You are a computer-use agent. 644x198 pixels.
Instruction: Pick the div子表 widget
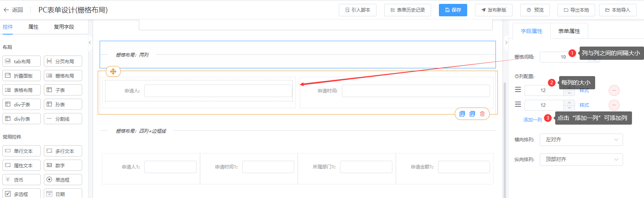click(21, 104)
